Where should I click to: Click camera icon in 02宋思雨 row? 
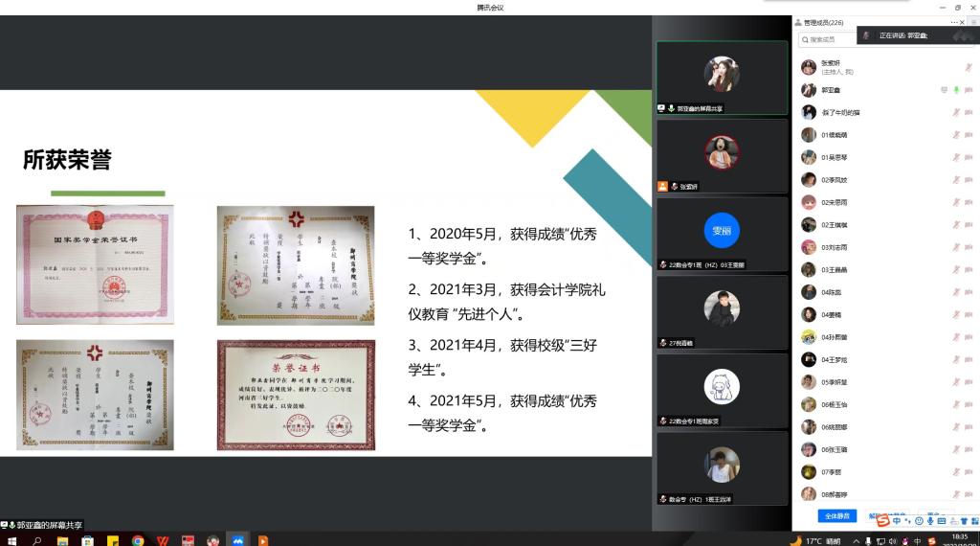pyautogui.click(x=969, y=203)
